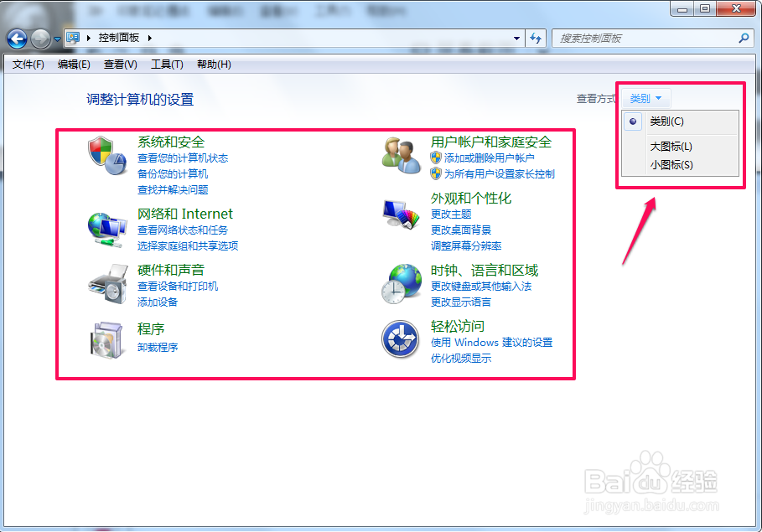Open the 用户帐户和家庭安全 people icon
This screenshot has width=762, height=532.
click(x=401, y=155)
